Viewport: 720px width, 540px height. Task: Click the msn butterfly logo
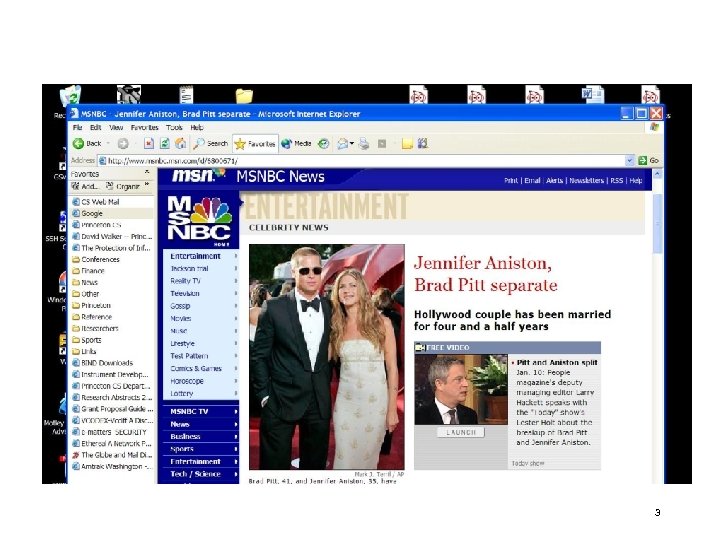tap(198, 175)
